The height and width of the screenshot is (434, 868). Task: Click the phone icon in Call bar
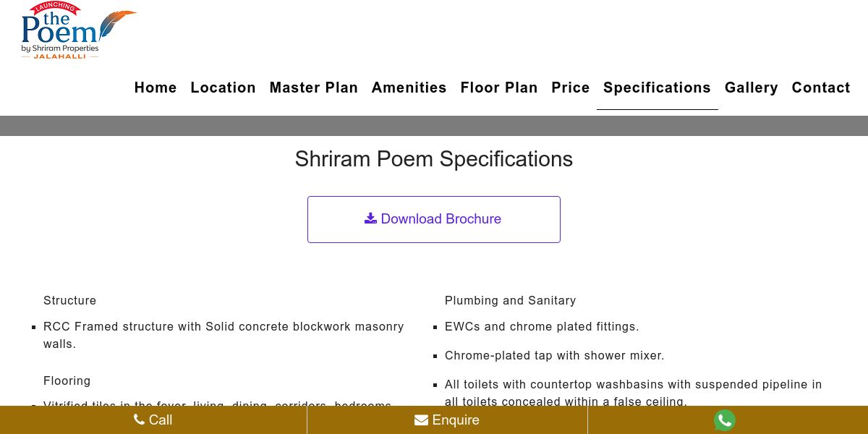[139, 420]
